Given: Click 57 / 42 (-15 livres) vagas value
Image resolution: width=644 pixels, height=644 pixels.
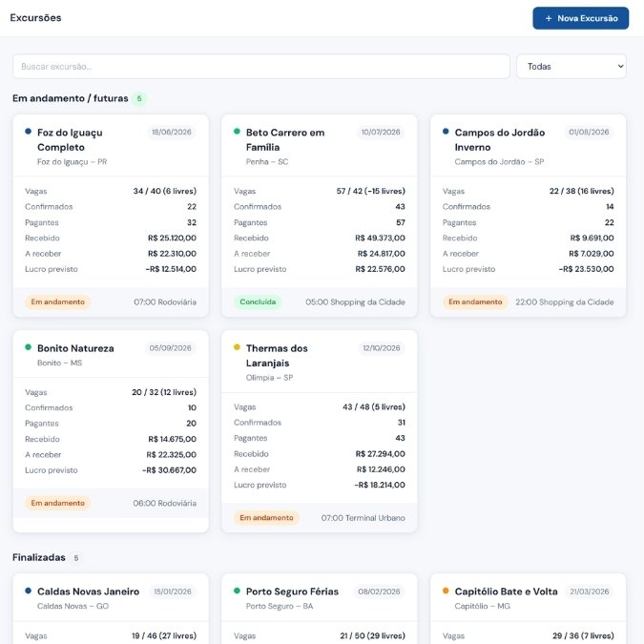Looking at the screenshot, I should [370, 191].
